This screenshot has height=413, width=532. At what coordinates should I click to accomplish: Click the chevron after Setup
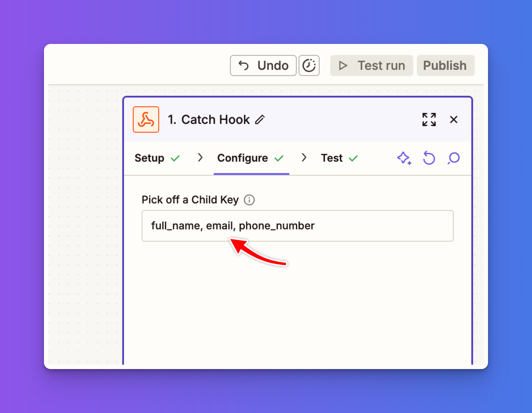(x=200, y=158)
